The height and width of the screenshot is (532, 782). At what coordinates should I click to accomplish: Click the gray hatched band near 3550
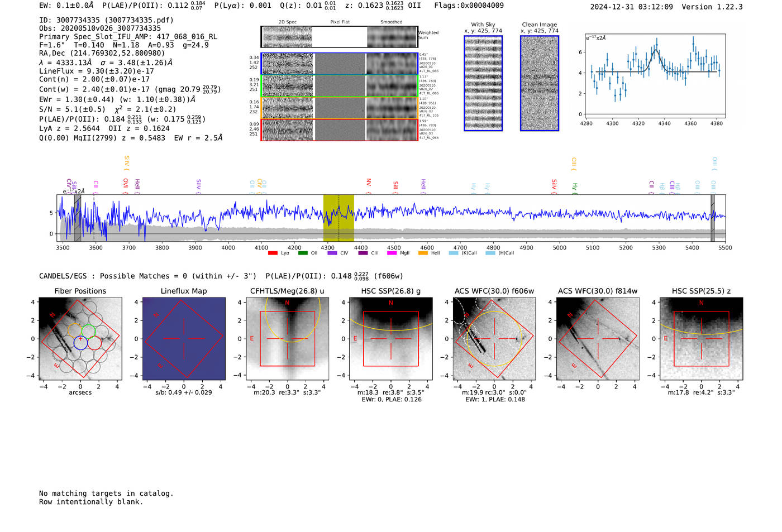point(78,218)
